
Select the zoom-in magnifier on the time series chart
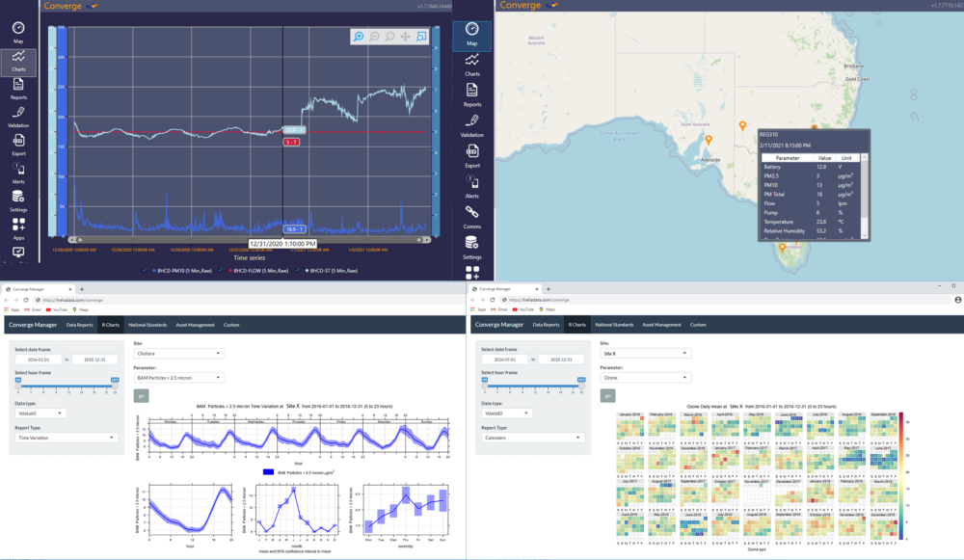coord(359,36)
